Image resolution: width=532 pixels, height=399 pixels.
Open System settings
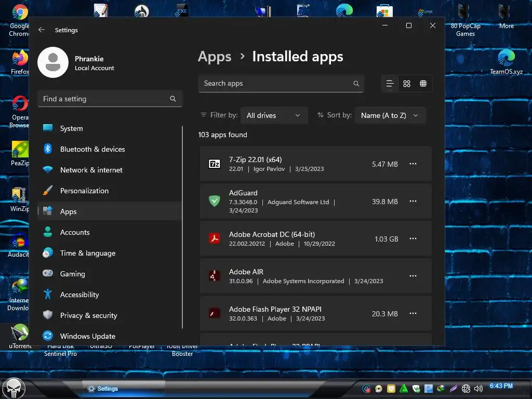pos(109,128)
